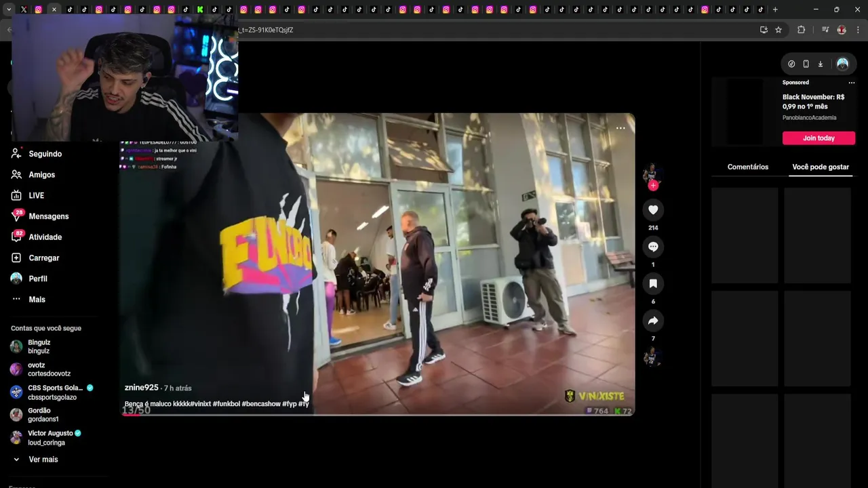Open the #funkbol hashtag
The width and height of the screenshot is (868, 488).
click(226, 404)
